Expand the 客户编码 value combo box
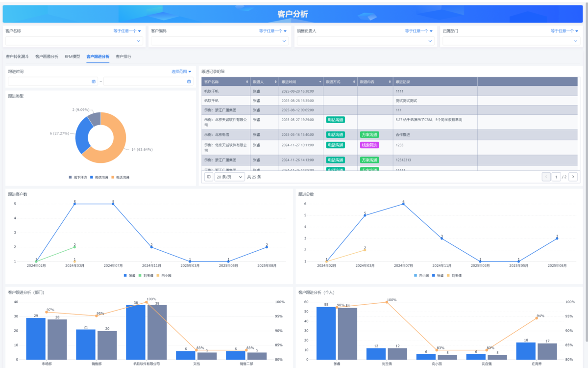This screenshot has width=588, height=368. pyautogui.click(x=220, y=41)
